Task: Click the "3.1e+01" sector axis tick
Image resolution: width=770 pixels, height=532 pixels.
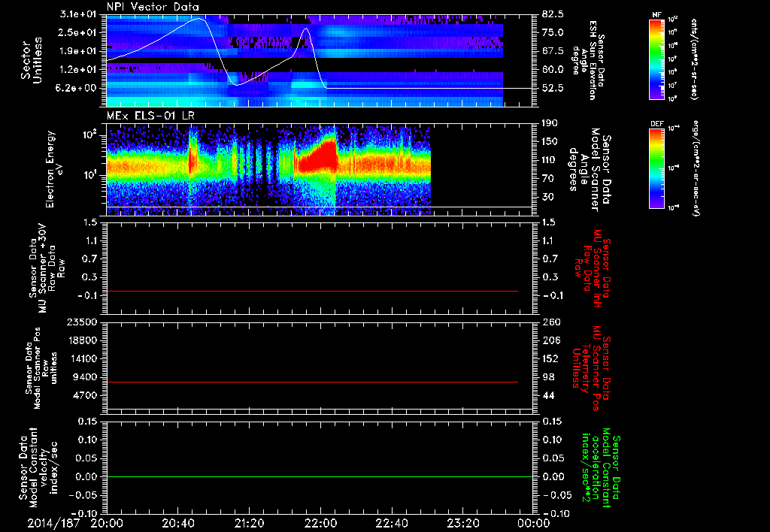Action: coord(78,14)
